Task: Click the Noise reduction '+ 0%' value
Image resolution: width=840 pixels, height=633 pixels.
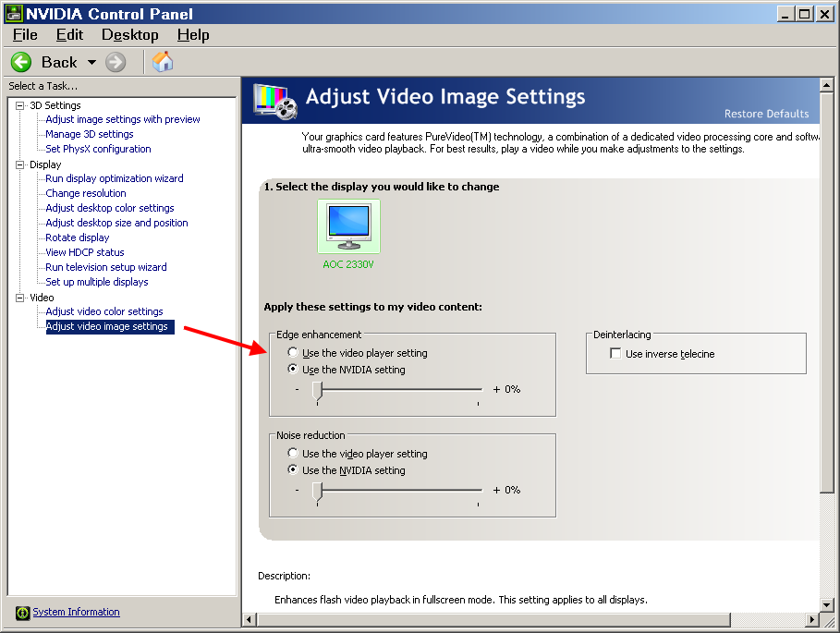Action: tap(506, 490)
